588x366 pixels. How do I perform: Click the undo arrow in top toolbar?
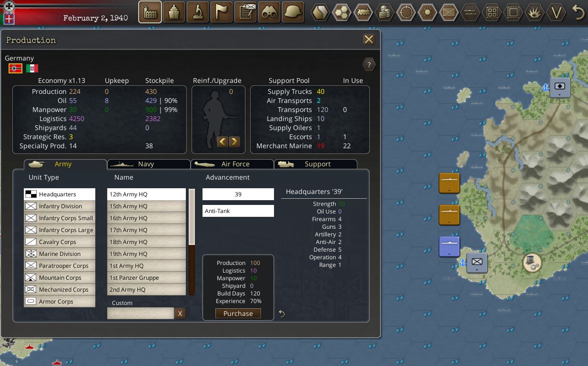pos(578,12)
